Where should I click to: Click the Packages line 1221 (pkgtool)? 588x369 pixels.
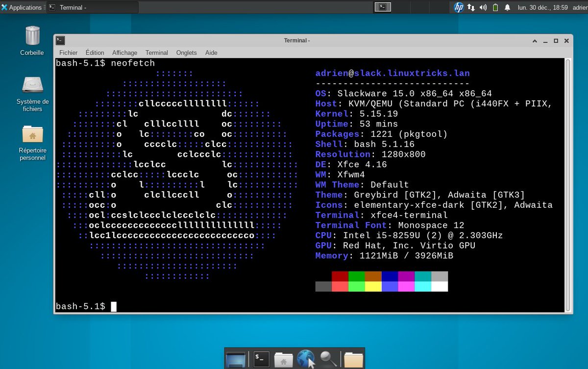point(382,134)
